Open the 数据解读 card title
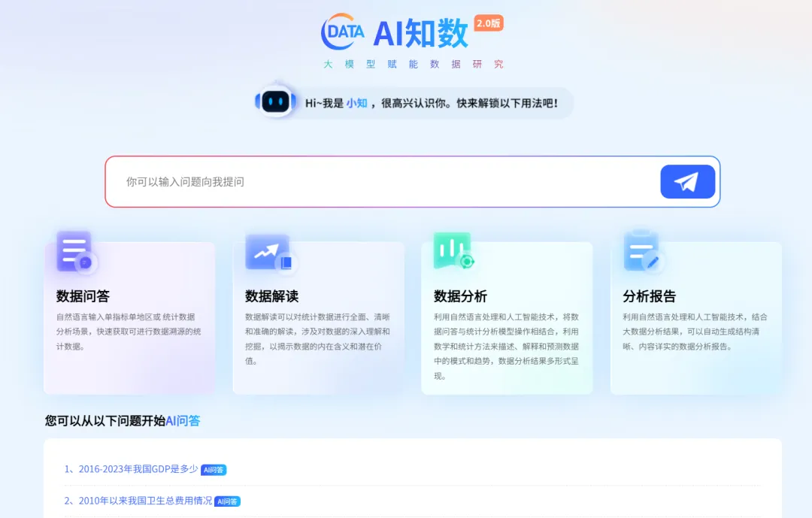The image size is (812, 518). pos(272,296)
